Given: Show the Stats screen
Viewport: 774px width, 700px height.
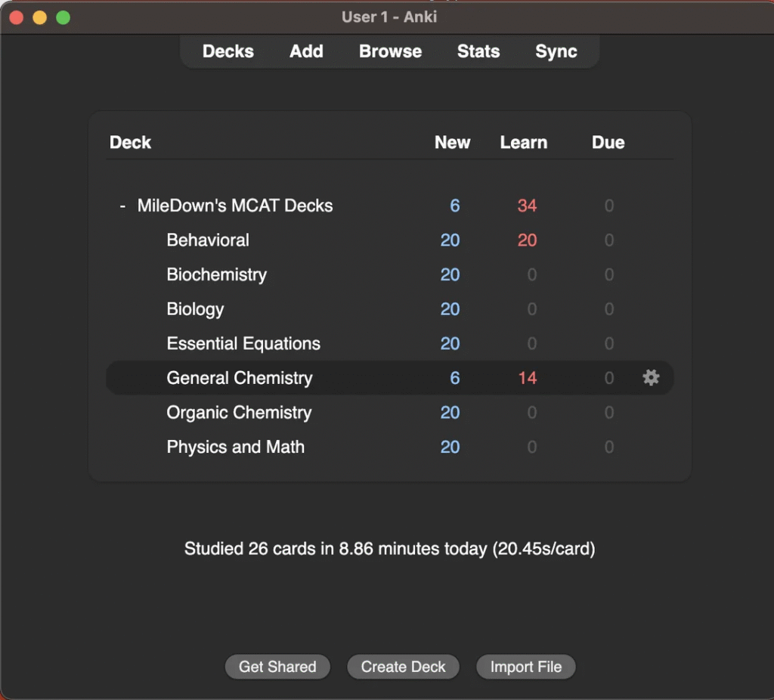Looking at the screenshot, I should [478, 51].
